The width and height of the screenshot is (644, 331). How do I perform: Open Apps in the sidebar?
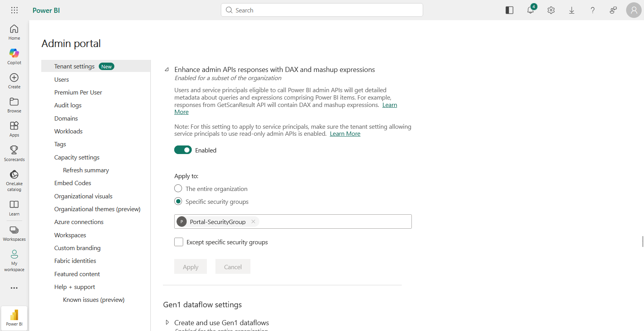pyautogui.click(x=14, y=129)
